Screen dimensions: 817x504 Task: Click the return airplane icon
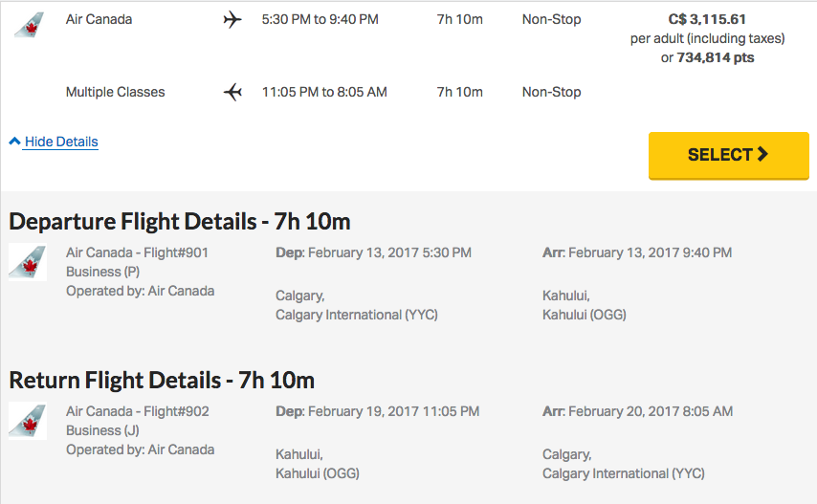pos(232,92)
